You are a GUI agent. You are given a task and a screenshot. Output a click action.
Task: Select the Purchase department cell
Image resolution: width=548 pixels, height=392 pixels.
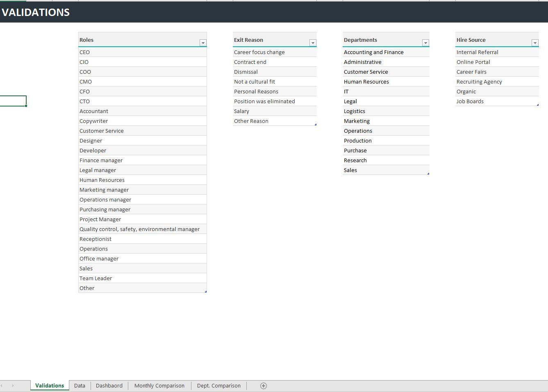[386, 150]
